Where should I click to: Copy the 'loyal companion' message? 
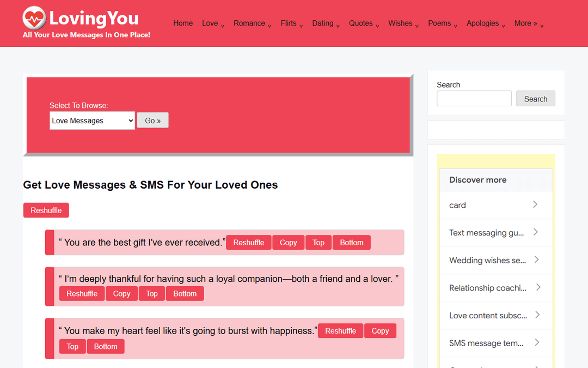pos(121,294)
